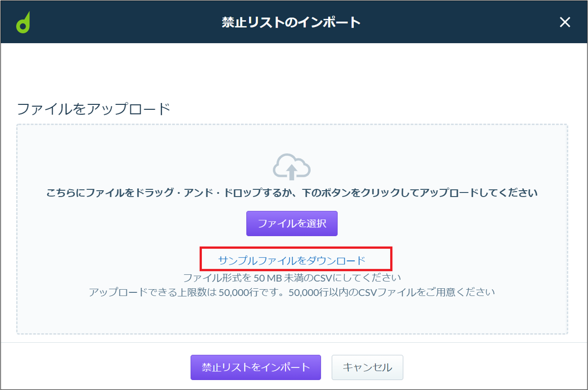
Task: Click the ファイルを選択 button
Action: pos(292,223)
